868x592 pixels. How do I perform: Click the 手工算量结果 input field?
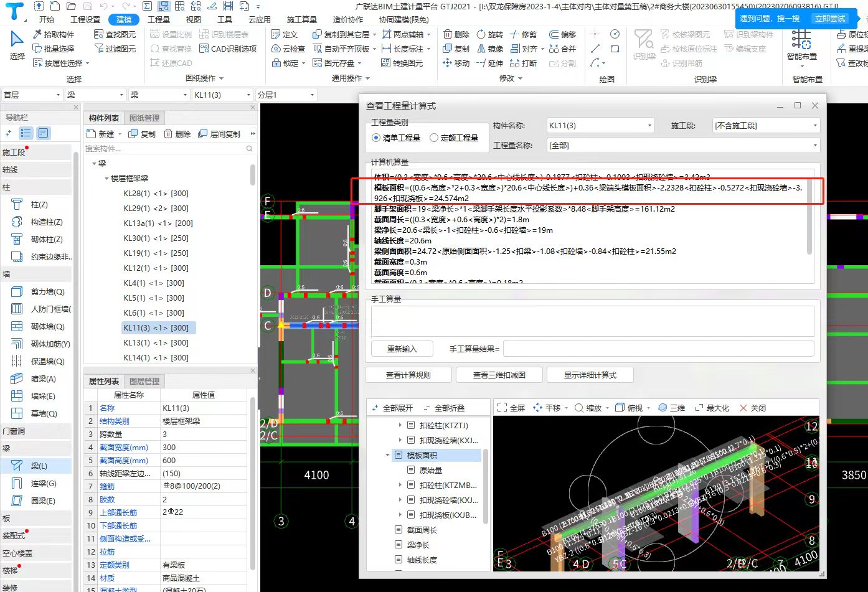tap(658, 349)
